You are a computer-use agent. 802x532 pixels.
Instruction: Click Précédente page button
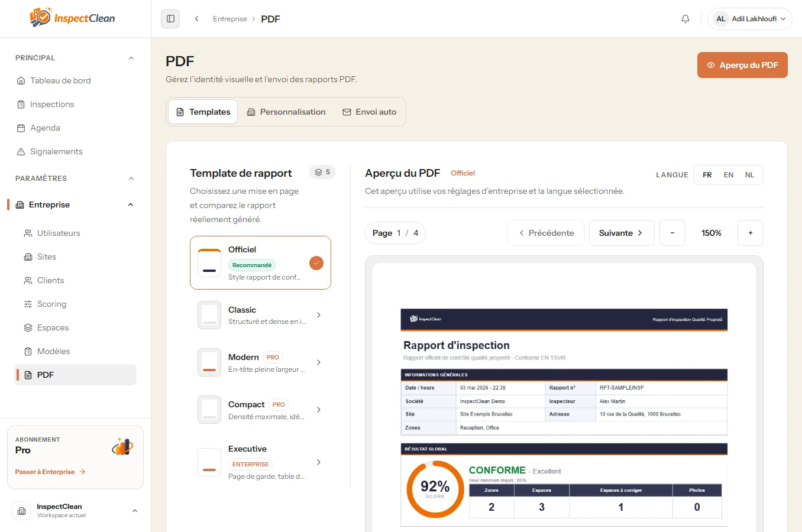pos(546,233)
